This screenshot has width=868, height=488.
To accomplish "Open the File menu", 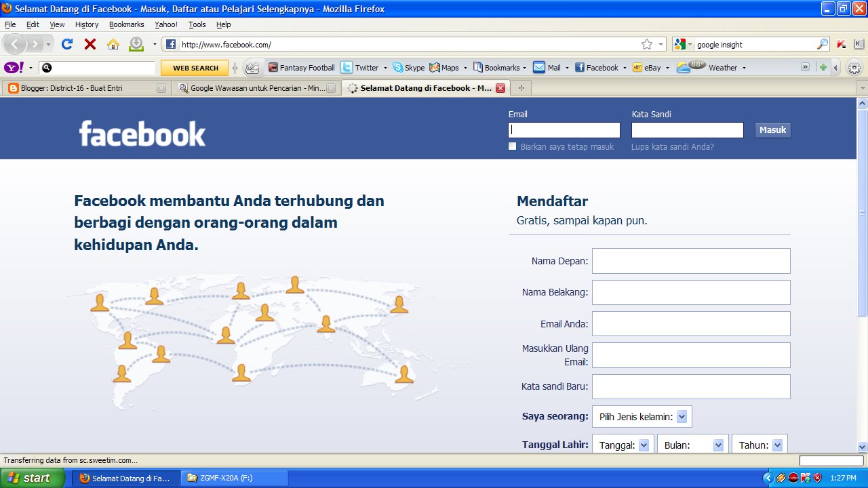I will 10,24.
